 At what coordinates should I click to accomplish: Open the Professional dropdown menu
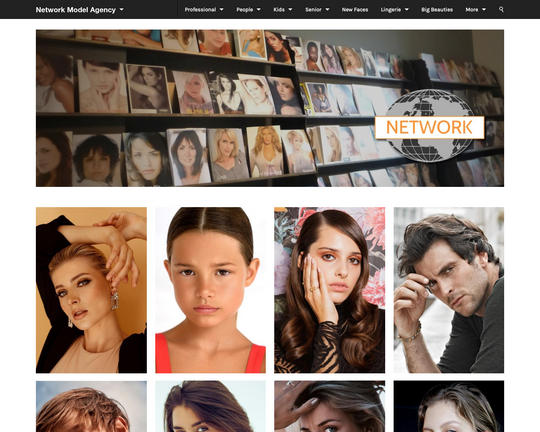[x=204, y=10]
